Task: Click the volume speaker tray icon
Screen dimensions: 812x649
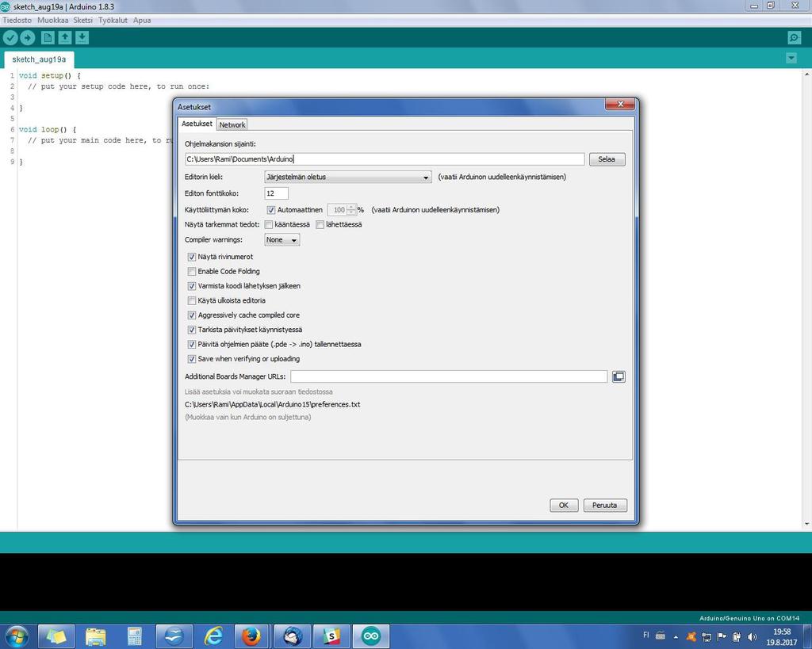Action: click(752, 636)
